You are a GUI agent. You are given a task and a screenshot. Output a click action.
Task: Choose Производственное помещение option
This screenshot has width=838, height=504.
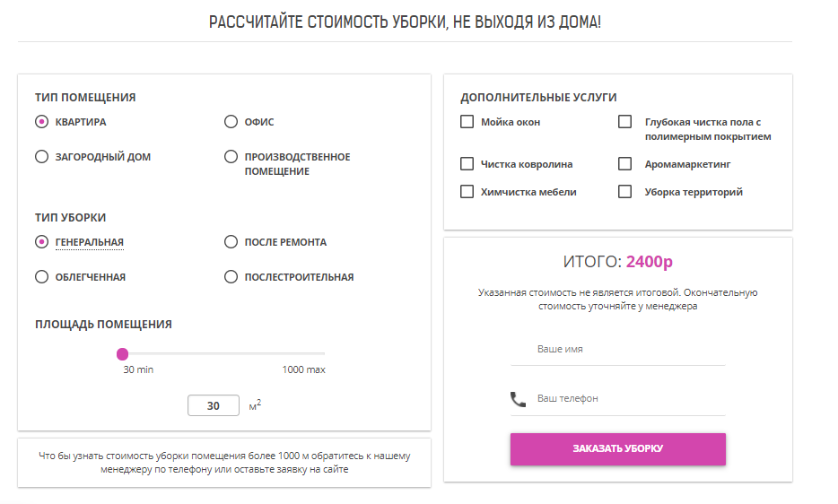pos(231,157)
